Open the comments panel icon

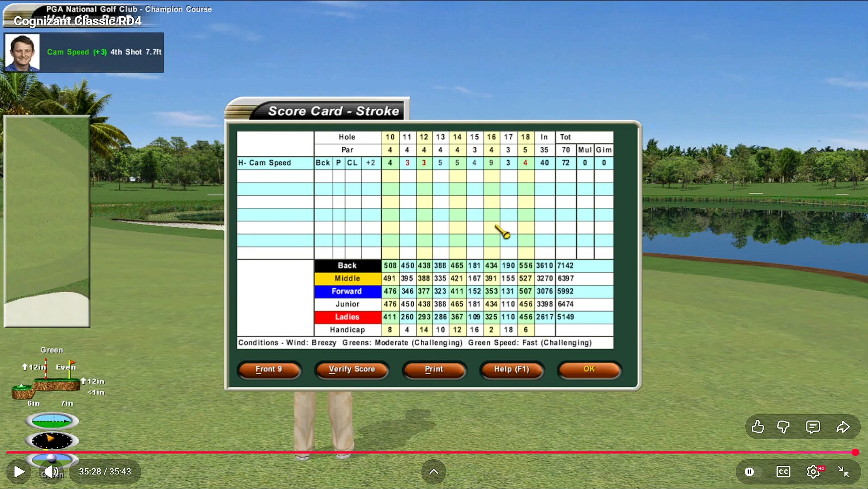tap(813, 427)
